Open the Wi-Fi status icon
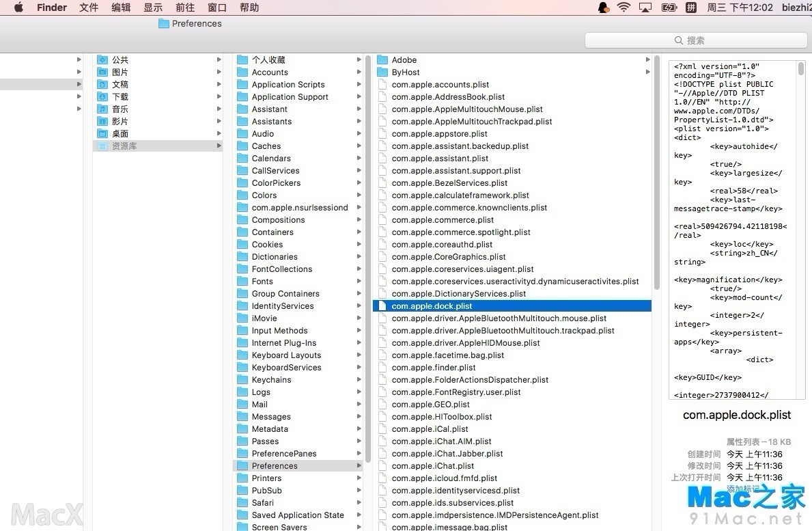The width and height of the screenshot is (812, 531). 624,8
